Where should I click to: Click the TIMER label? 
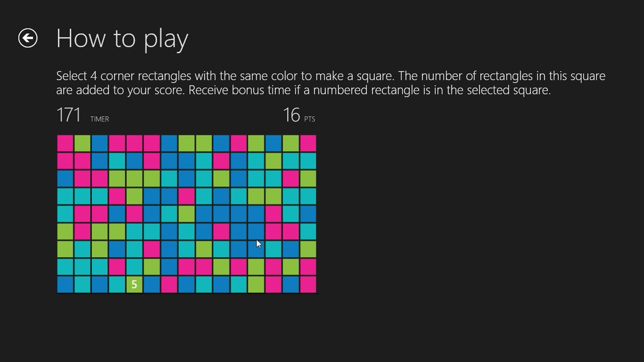click(99, 119)
